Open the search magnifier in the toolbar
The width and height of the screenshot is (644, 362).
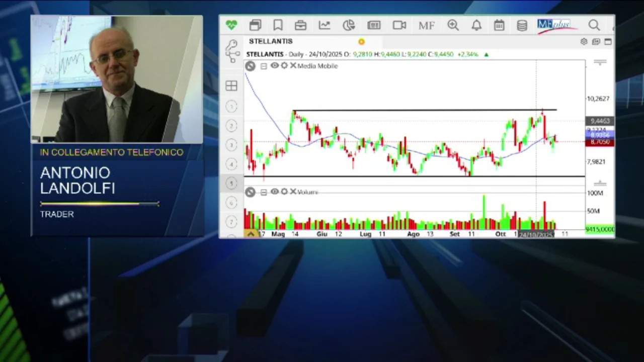pyautogui.click(x=594, y=25)
